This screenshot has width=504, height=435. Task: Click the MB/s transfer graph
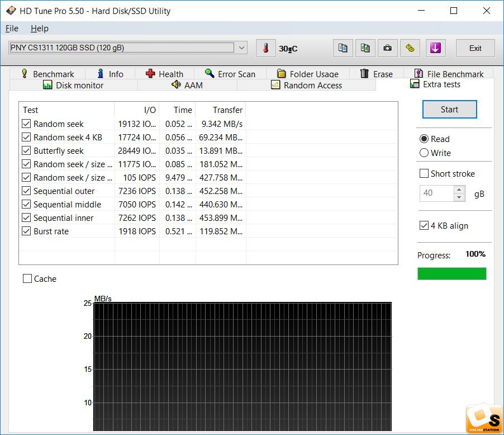coord(243,366)
